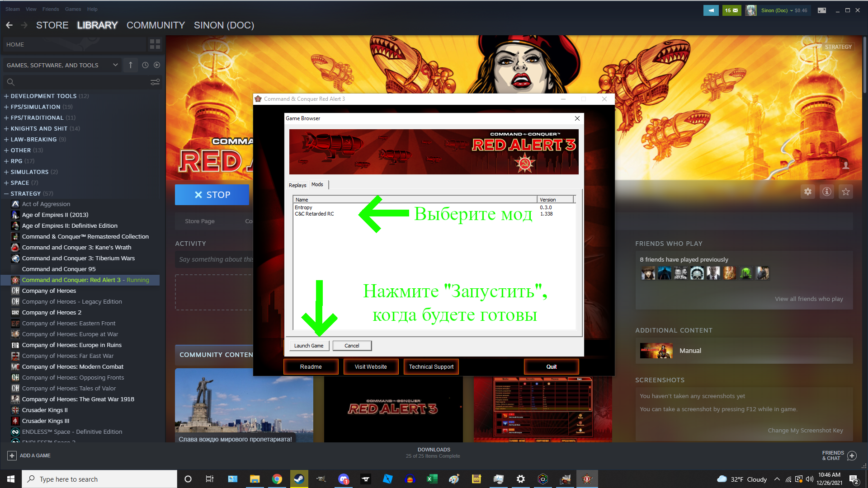Viewport: 868px width, 488px height.
Task: Open Steam announcements megaphone icon
Action: (x=711, y=10)
